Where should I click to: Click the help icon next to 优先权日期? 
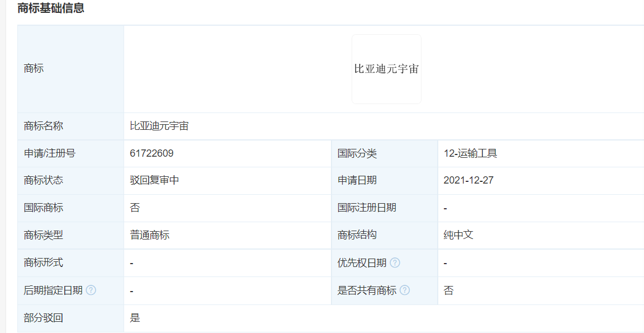[395, 262]
